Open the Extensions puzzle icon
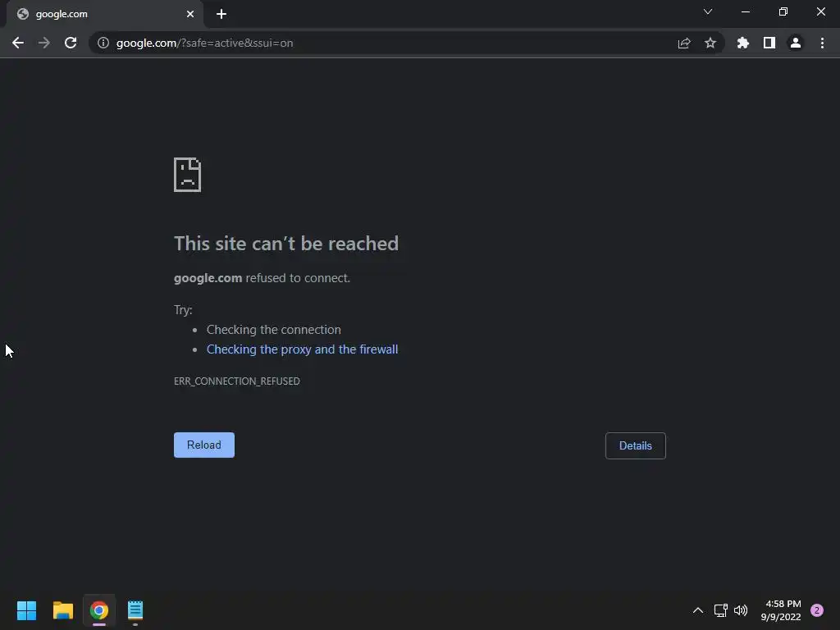 tap(742, 43)
